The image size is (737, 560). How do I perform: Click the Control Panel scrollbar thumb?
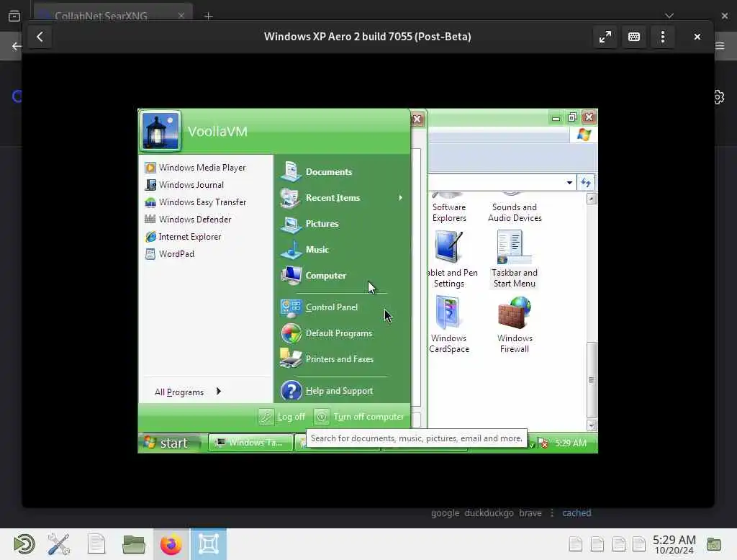(x=592, y=380)
